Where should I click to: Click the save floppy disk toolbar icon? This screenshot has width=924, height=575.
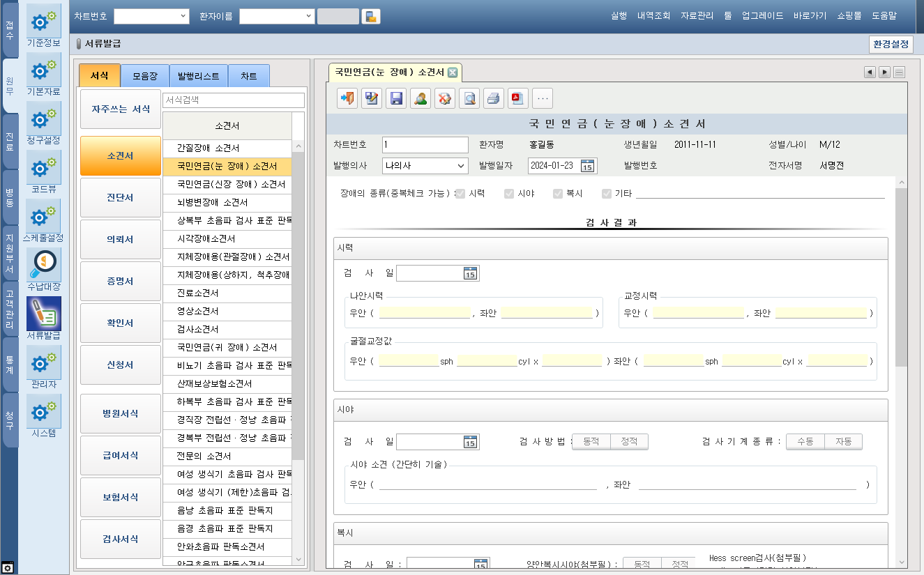pyautogui.click(x=396, y=98)
